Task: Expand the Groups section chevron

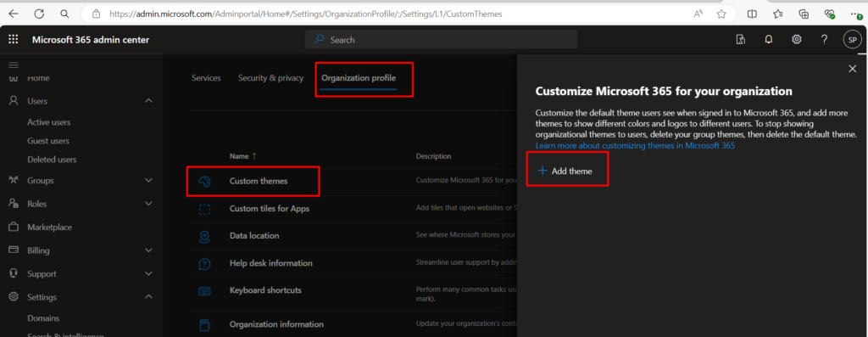Action: tap(148, 180)
